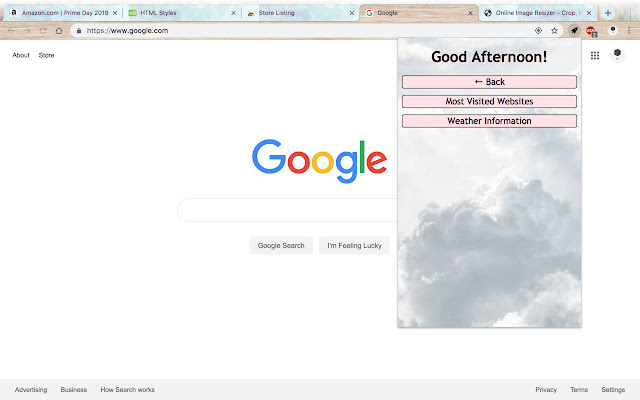Open a new tab with plus button
Screen dimensions: 640x400
pyautogui.click(x=608, y=13)
